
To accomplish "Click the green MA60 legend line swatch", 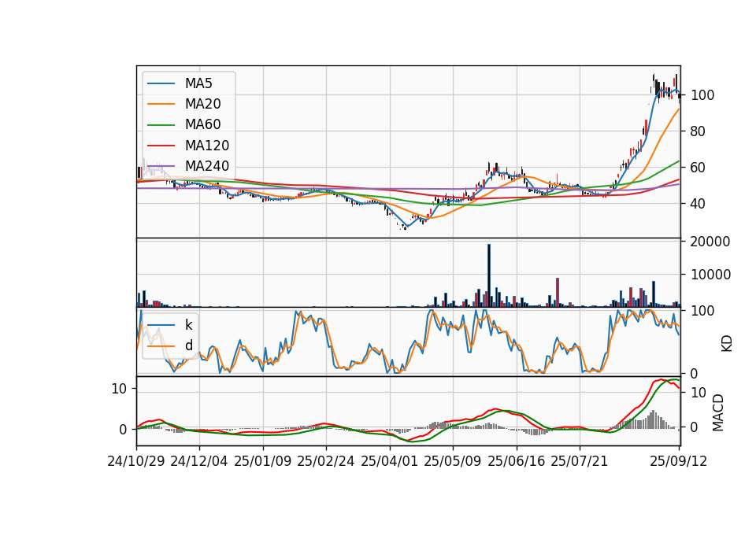I will [x=161, y=125].
